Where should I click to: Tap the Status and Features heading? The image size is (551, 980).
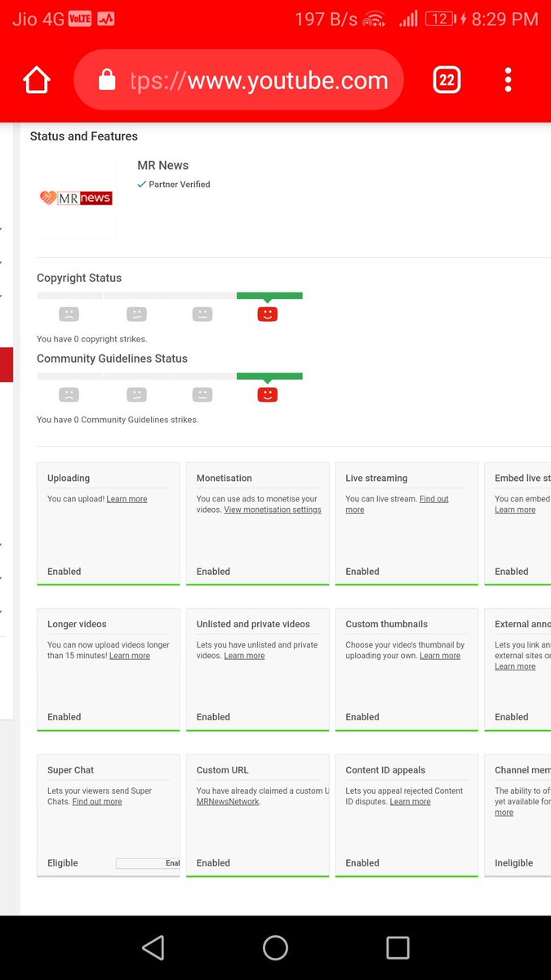click(x=84, y=136)
